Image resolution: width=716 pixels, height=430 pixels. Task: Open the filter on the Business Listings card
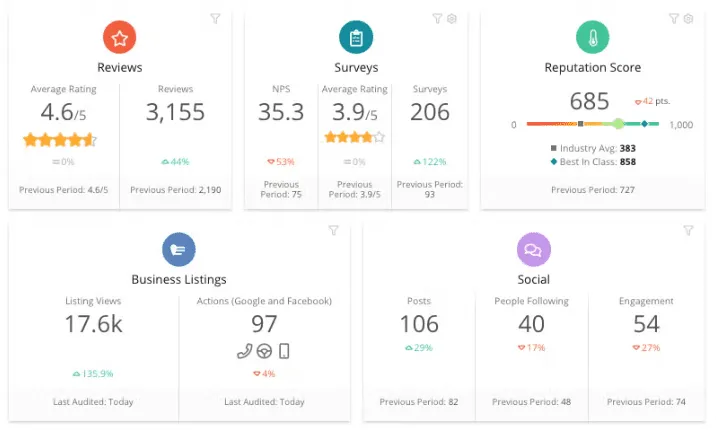click(x=334, y=230)
